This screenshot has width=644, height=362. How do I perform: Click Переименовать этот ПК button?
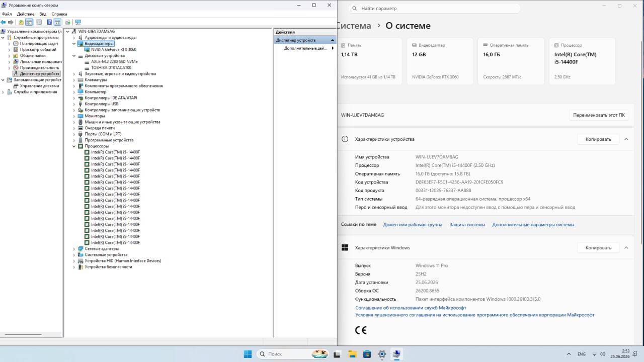pyautogui.click(x=599, y=115)
